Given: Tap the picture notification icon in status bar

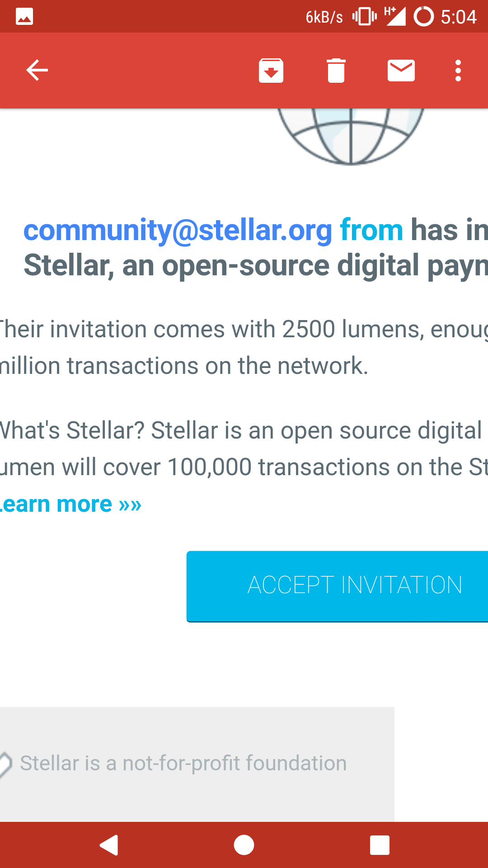Looking at the screenshot, I should (24, 17).
